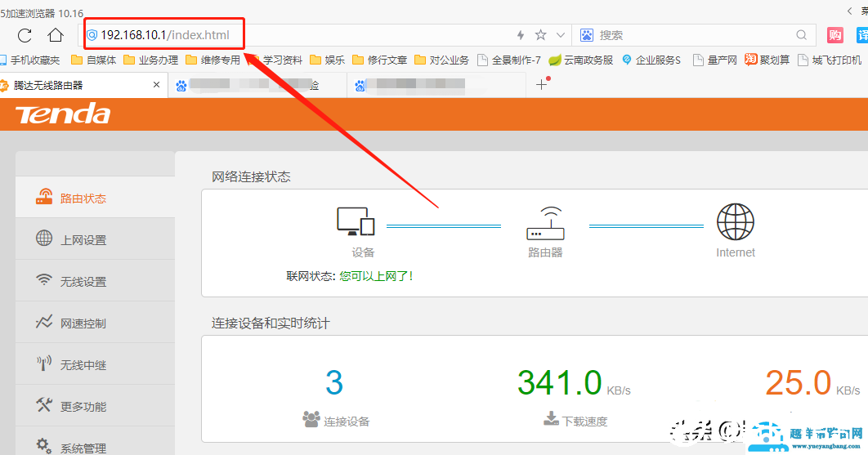This screenshot has height=455, width=868.
Task: Select 网速控制 in the sidebar
Action: (x=95, y=322)
